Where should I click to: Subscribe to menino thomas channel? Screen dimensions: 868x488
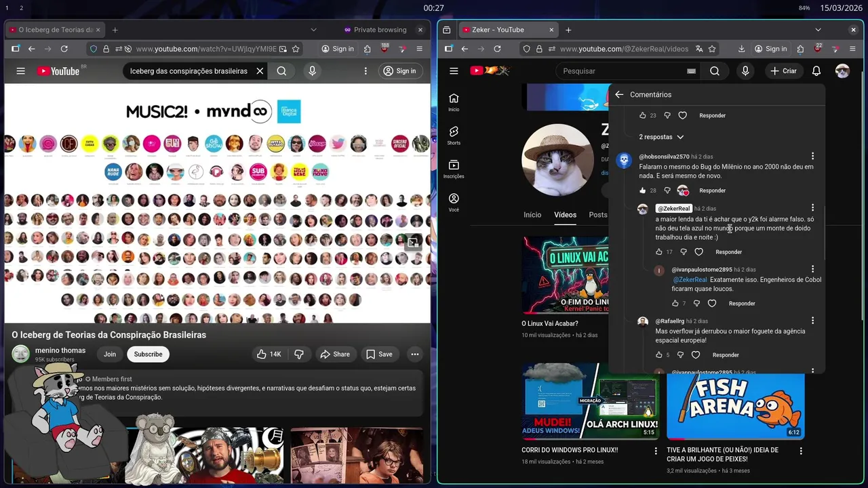pos(148,354)
